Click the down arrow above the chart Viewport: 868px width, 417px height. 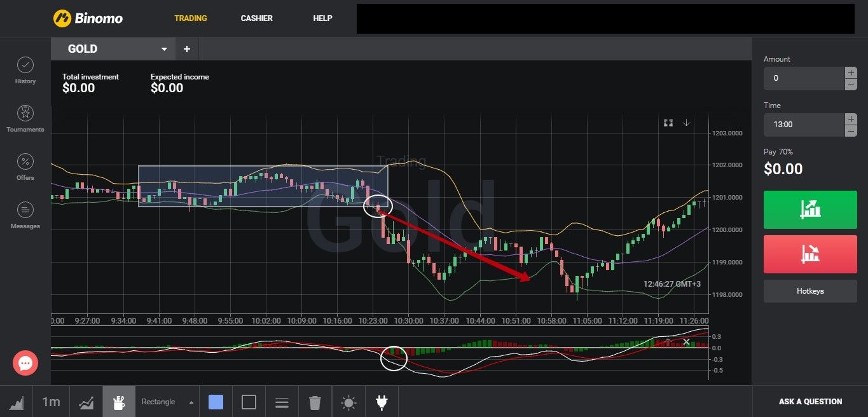tap(687, 123)
